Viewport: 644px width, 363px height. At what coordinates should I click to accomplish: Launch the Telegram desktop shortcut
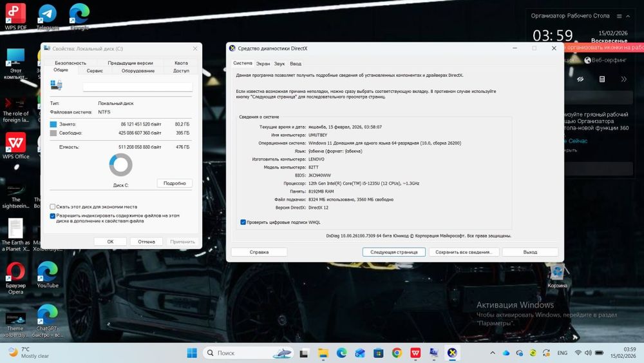coord(47,17)
